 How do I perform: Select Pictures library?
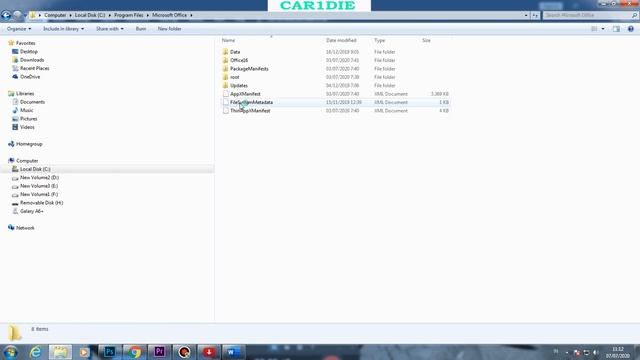(29, 119)
